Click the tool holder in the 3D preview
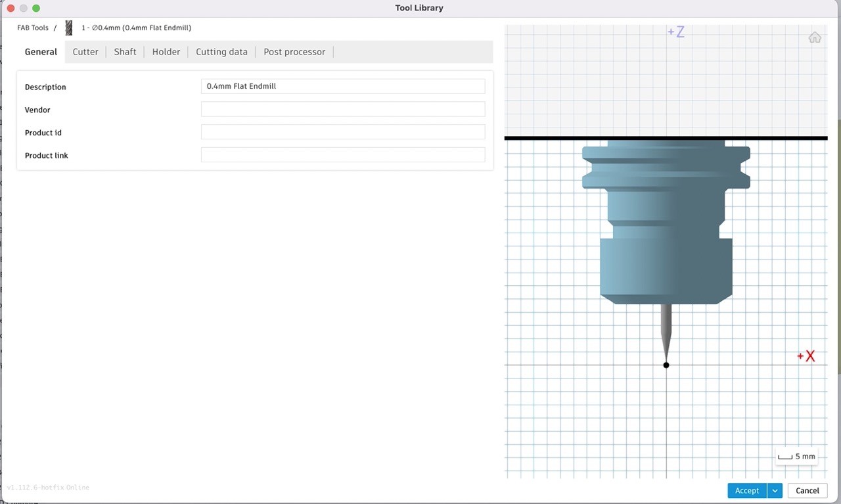The width and height of the screenshot is (841, 504). click(x=666, y=223)
